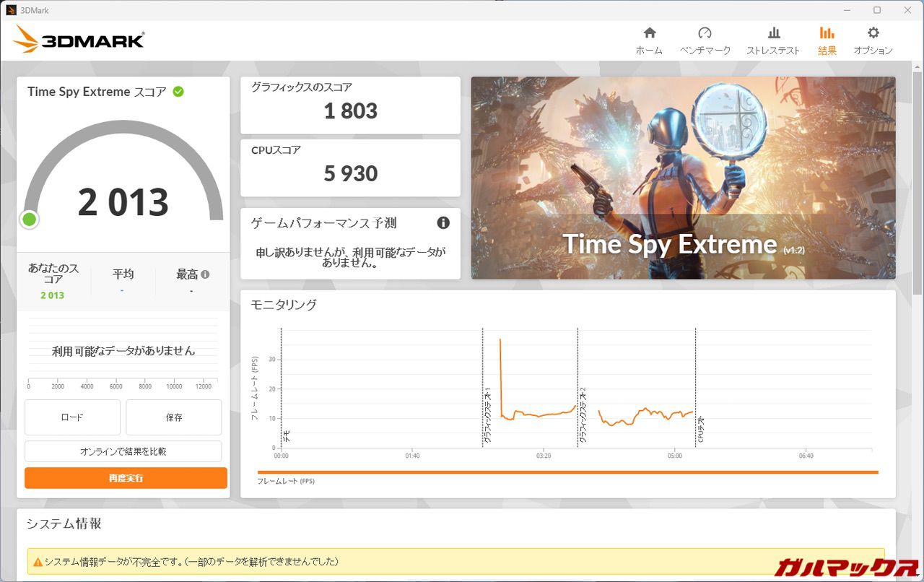Click info icon beside ゲームパフォーマンス予測

(443, 222)
